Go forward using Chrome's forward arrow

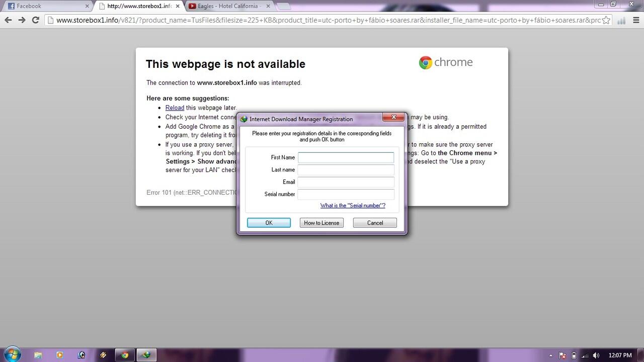point(22,20)
